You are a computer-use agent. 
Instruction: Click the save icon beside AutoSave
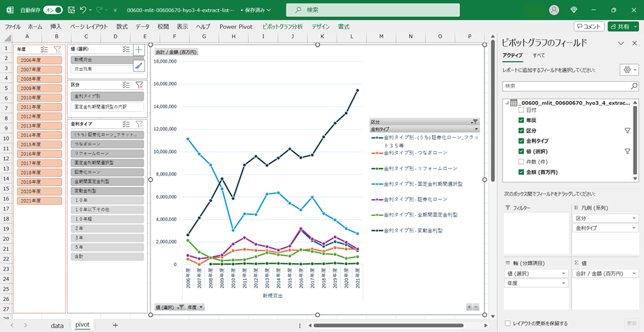coord(70,10)
